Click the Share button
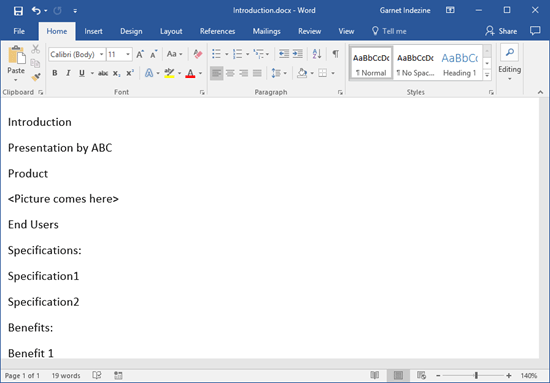The height and width of the screenshot is (383, 550). point(501,31)
